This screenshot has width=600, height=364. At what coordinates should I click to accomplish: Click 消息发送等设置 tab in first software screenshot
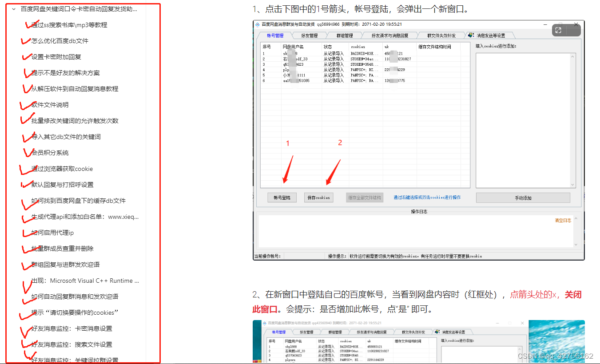(490, 36)
